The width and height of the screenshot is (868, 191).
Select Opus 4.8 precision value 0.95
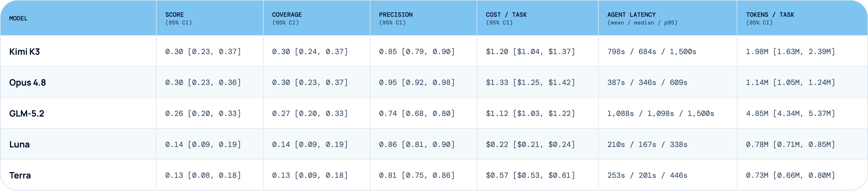tap(388, 82)
